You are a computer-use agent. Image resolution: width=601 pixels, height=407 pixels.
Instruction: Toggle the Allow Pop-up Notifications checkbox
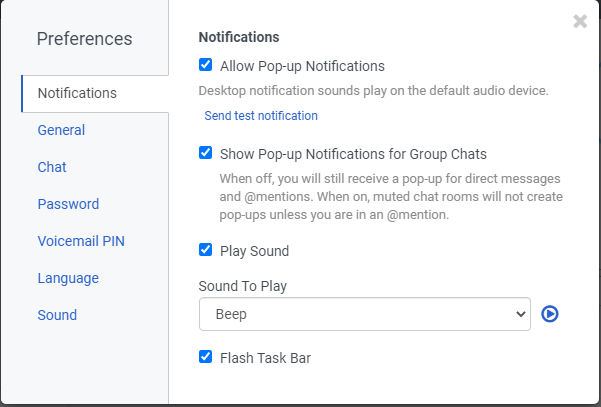(x=206, y=66)
